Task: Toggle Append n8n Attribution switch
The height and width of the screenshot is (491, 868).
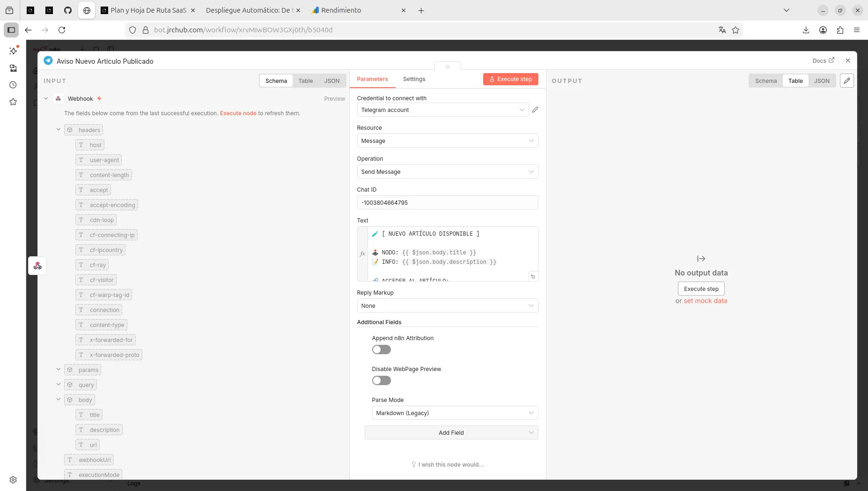Action: click(x=381, y=350)
